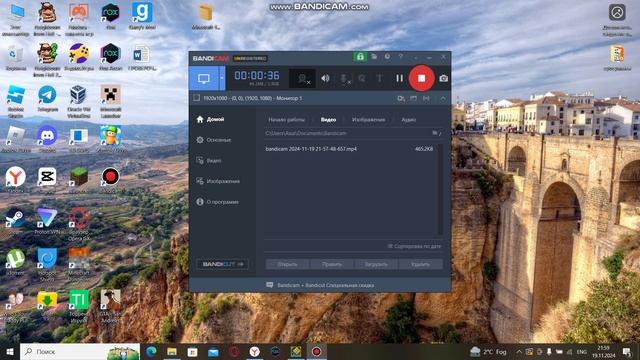Toggle the speaker sound icon
The image size is (640, 360).
[x=325, y=78]
